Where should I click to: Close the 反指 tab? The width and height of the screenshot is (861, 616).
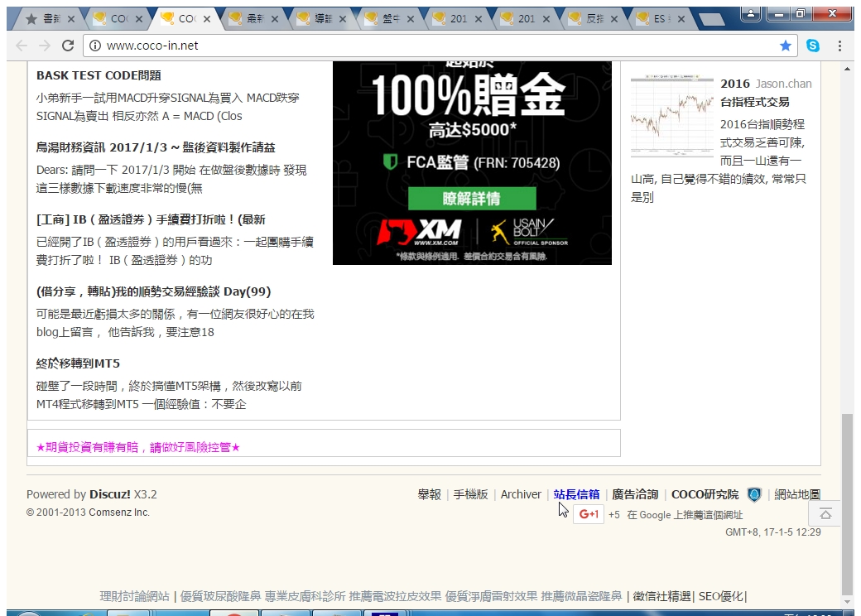pyautogui.click(x=614, y=19)
